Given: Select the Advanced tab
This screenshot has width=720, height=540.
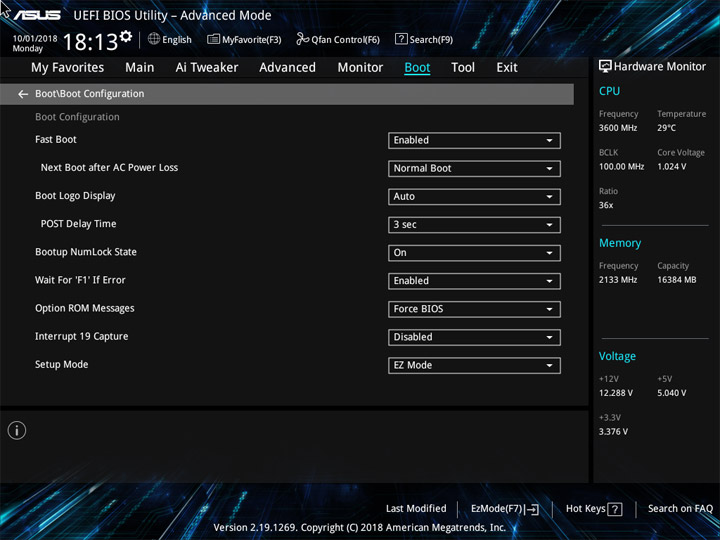Looking at the screenshot, I should pyautogui.click(x=287, y=68).
